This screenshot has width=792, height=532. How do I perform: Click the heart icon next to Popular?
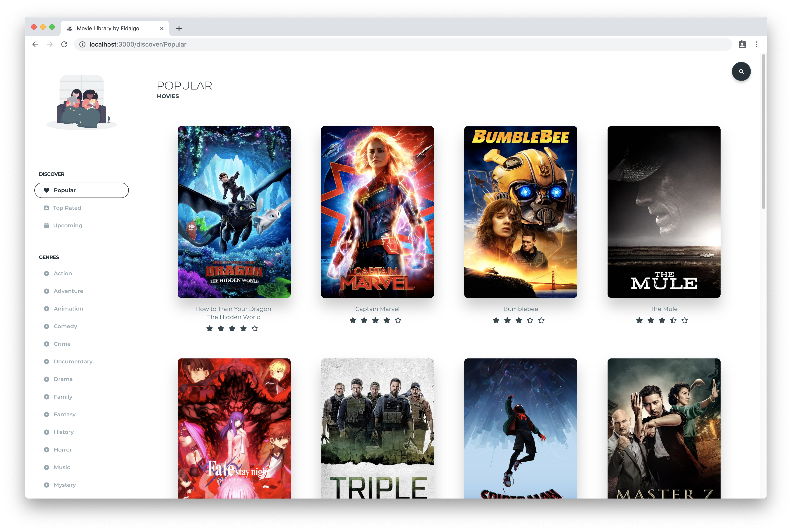point(47,190)
